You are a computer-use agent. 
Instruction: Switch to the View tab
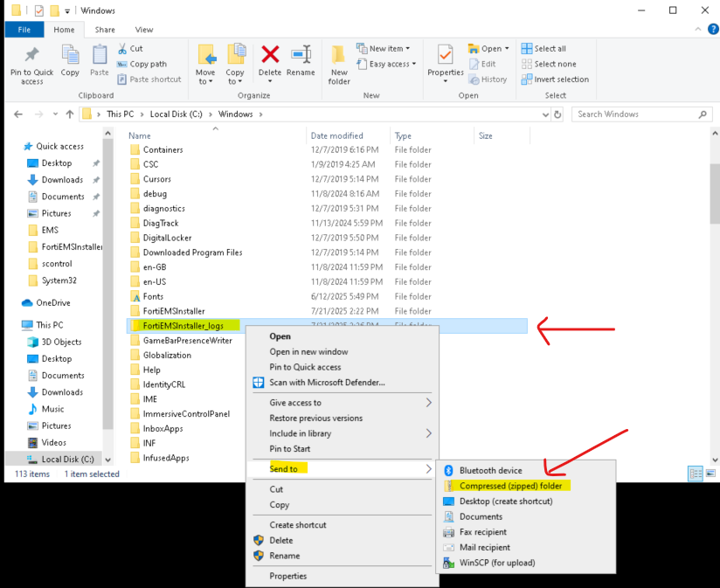click(x=143, y=30)
